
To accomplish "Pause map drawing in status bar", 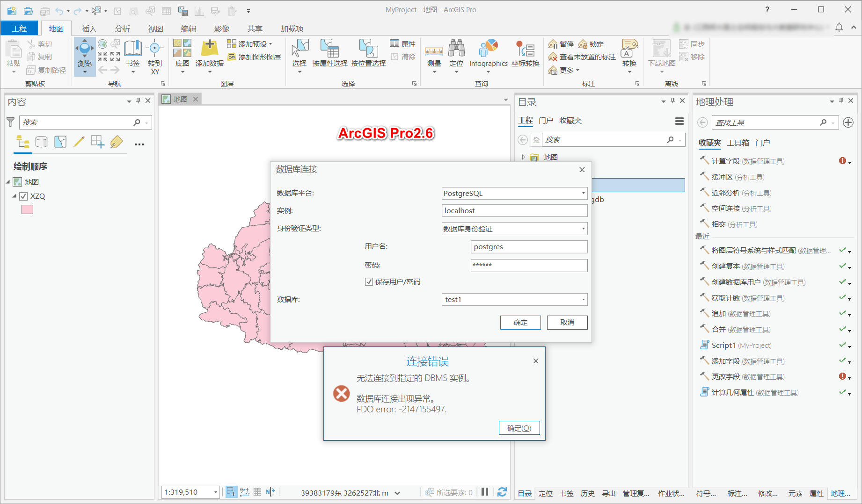I will pyautogui.click(x=485, y=492).
